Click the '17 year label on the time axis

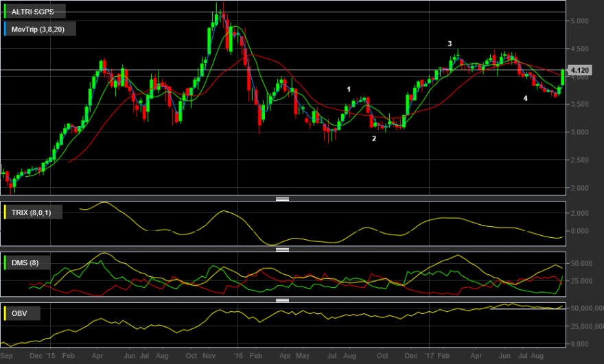coord(429,356)
